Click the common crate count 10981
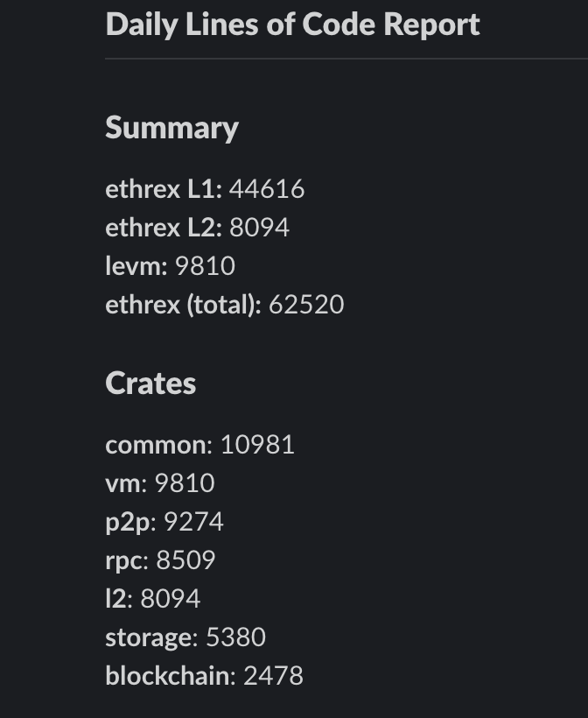This screenshot has height=718, width=588. click(257, 445)
